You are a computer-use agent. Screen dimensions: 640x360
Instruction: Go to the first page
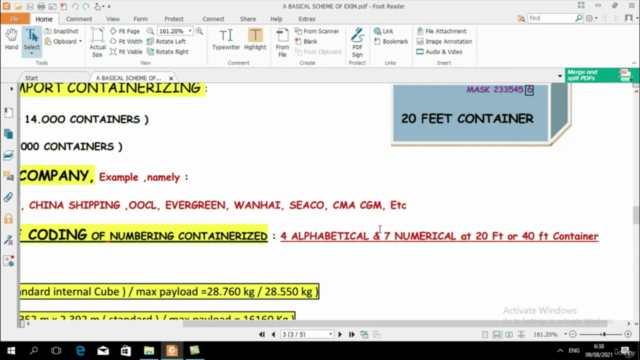(x=262, y=334)
